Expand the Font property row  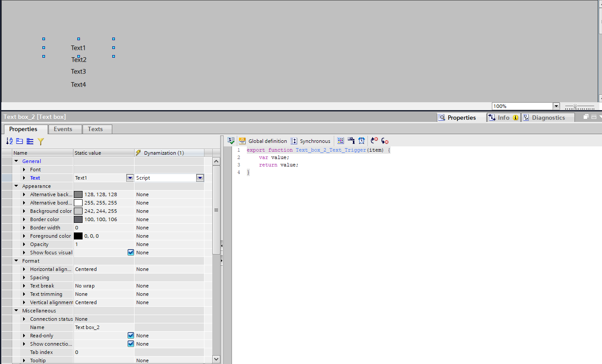point(24,170)
